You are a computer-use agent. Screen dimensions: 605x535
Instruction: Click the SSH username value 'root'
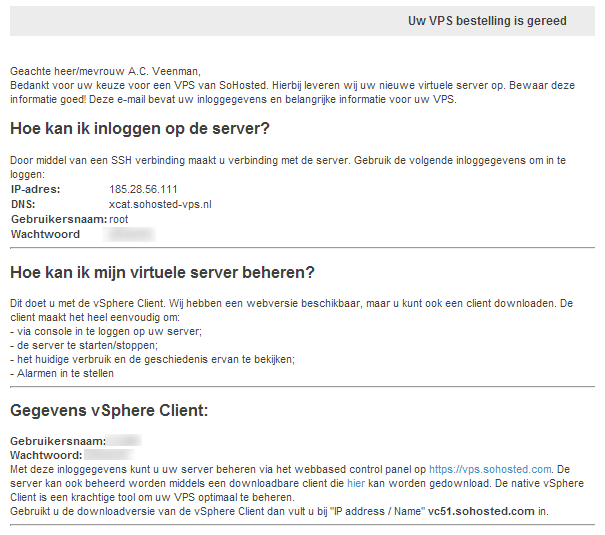[x=120, y=219]
